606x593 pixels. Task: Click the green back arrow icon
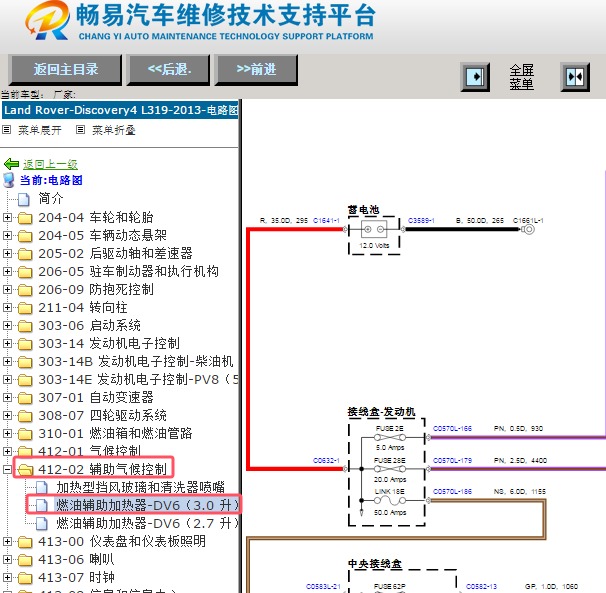coord(11,164)
